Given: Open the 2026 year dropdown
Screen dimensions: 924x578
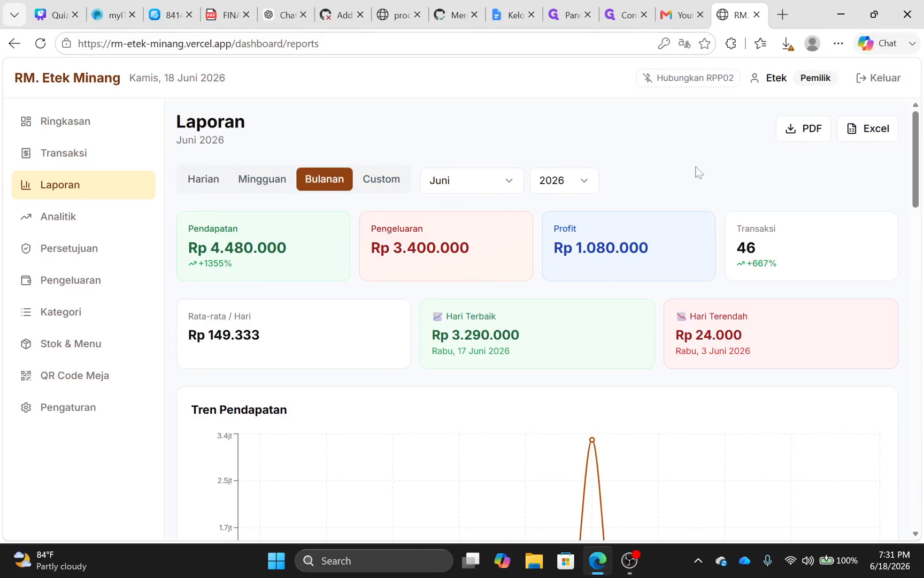Looking at the screenshot, I should [564, 180].
